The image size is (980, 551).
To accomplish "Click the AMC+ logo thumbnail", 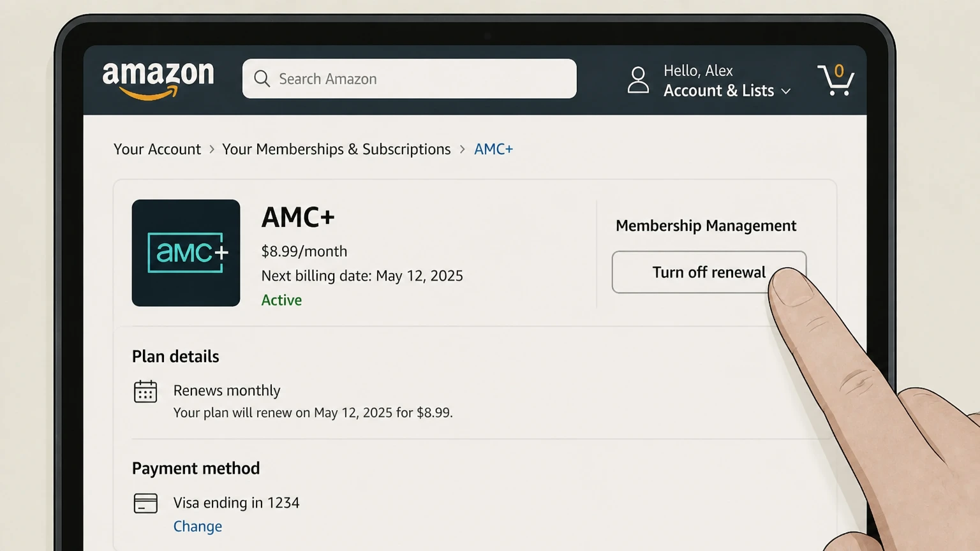I will click(186, 253).
